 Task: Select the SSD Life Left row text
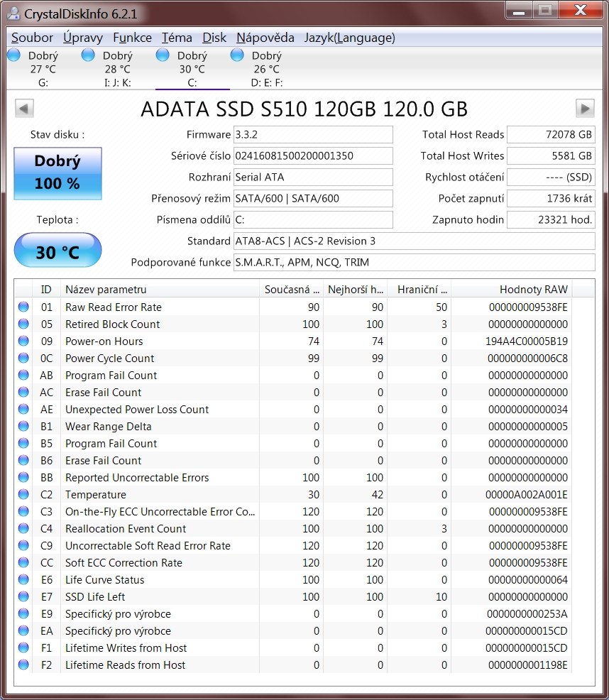(x=95, y=597)
